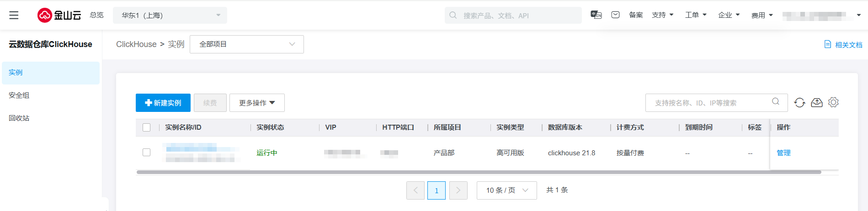Go to 实例 in sidebar
This screenshot has width=868, height=211.
[x=51, y=73]
